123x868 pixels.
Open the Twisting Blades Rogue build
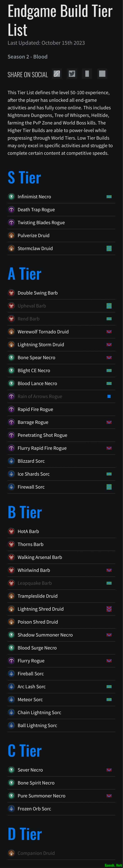coord(41,223)
